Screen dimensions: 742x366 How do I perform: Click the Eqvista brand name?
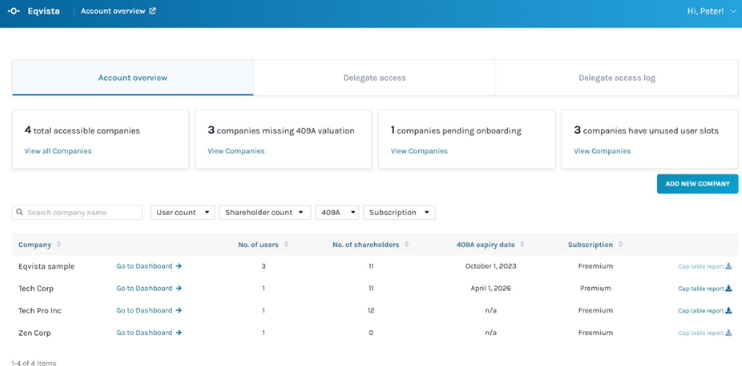tap(44, 11)
